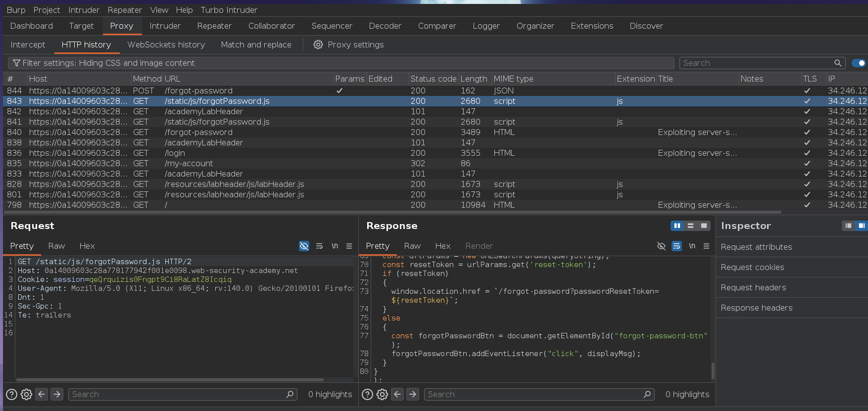Go to next Request search match

point(57,394)
